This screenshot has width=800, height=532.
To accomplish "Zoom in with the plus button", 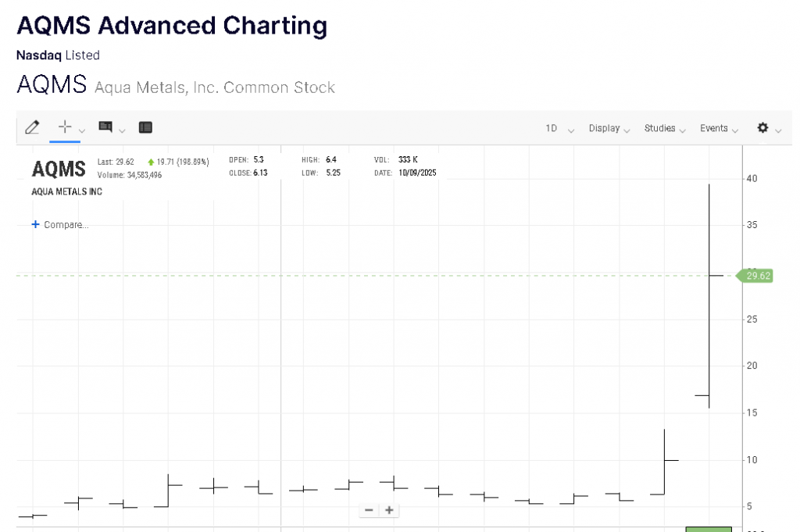I will 388,510.
